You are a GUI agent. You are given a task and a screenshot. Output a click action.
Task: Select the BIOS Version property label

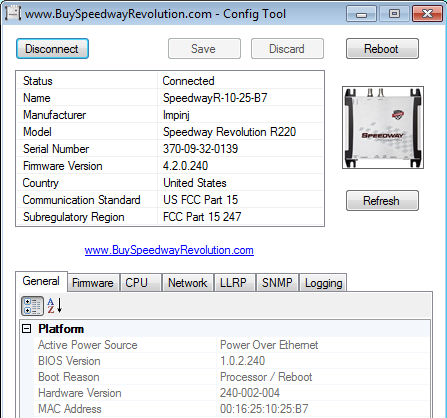pos(69,361)
